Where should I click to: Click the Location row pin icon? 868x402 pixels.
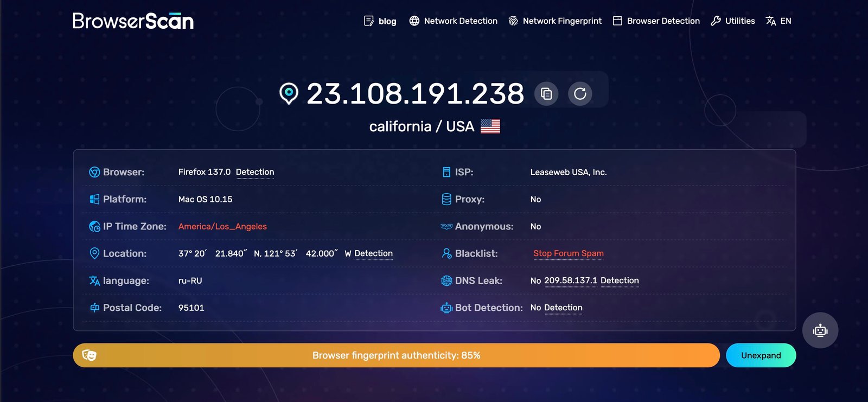click(94, 253)
